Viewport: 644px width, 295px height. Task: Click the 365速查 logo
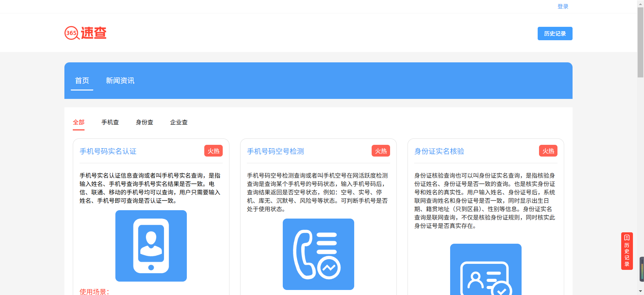[86, 33]
